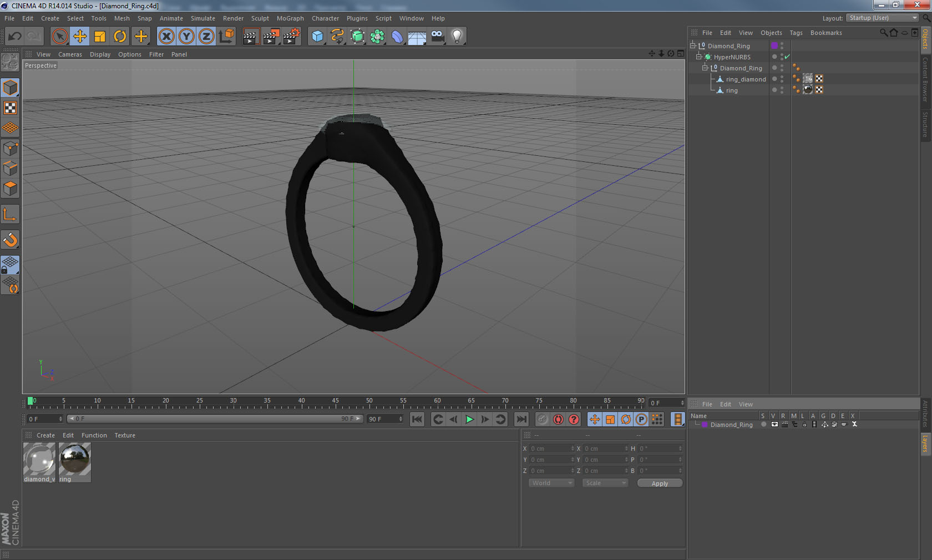Switch to Texture mode
Viewport: 932px width, 560px height.
[10, 108]
